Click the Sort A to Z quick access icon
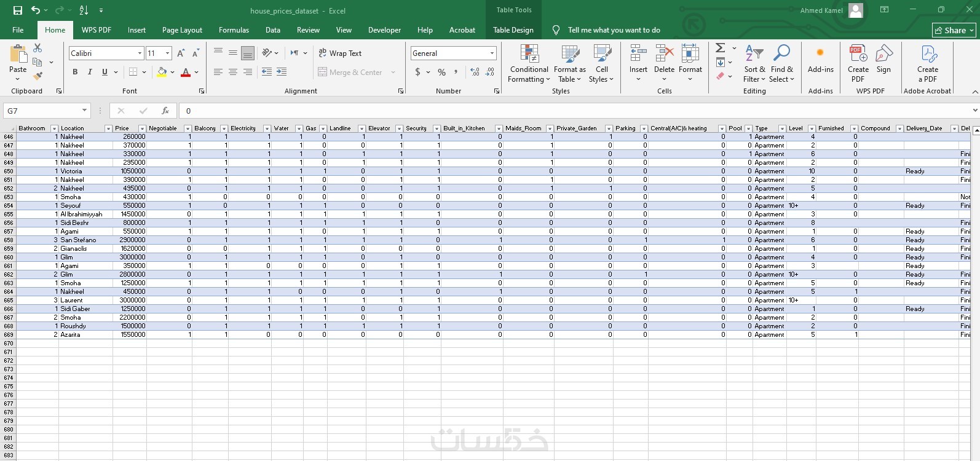This screenshot has height=461, width=980. click(x=84, y=10)
